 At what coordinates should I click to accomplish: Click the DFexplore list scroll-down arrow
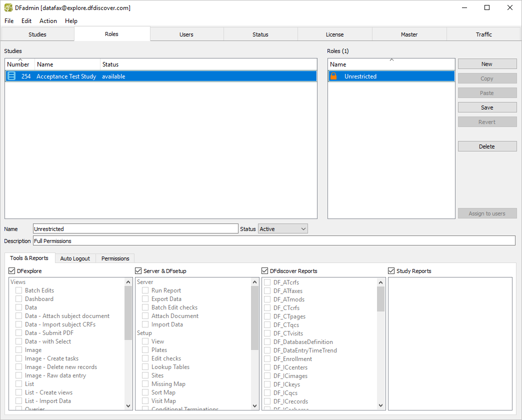(128, 405)
